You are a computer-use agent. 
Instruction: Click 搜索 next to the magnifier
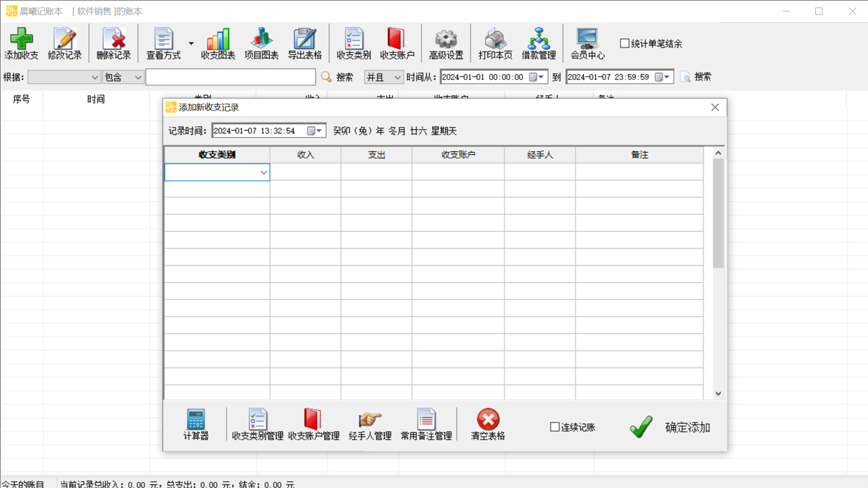tap(344, 77)
